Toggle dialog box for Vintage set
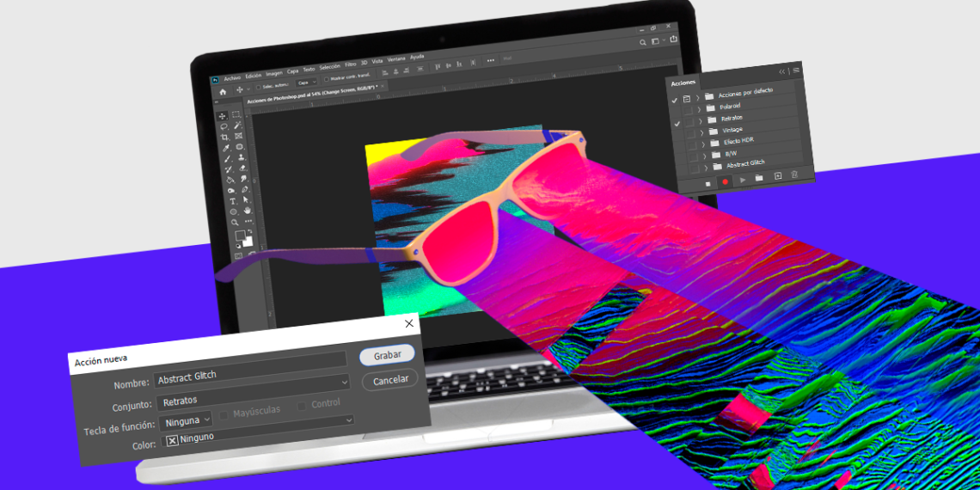 (690, 133)
